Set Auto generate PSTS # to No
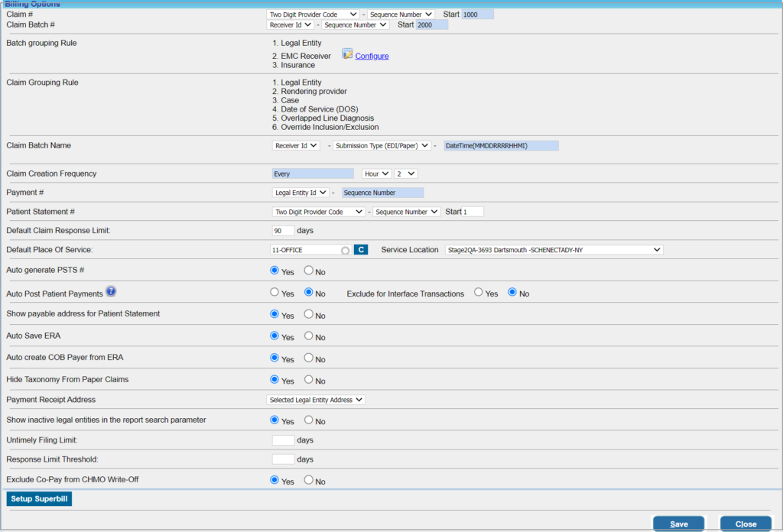Viewport: 783px width, 532px height. (x=309, y=270)
